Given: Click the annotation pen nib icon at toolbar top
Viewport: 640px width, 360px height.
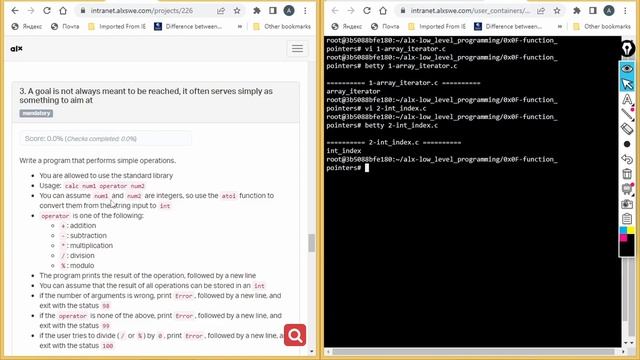Looking at the screenshot, I should point(627,48).
